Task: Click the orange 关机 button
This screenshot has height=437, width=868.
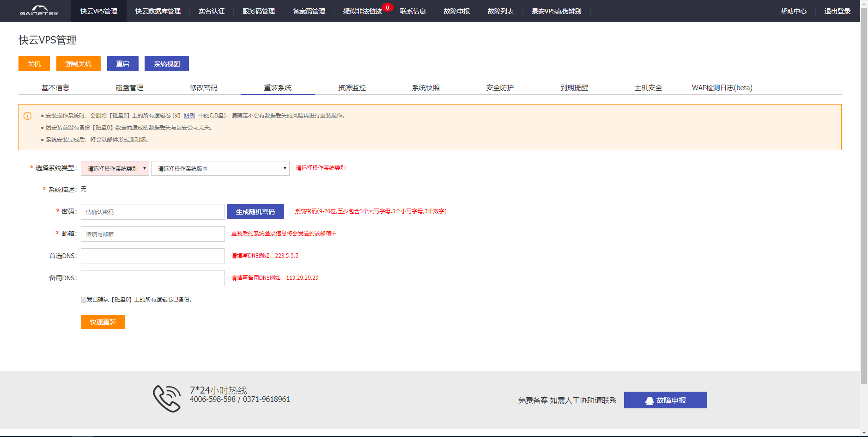Action: point(34,64)
